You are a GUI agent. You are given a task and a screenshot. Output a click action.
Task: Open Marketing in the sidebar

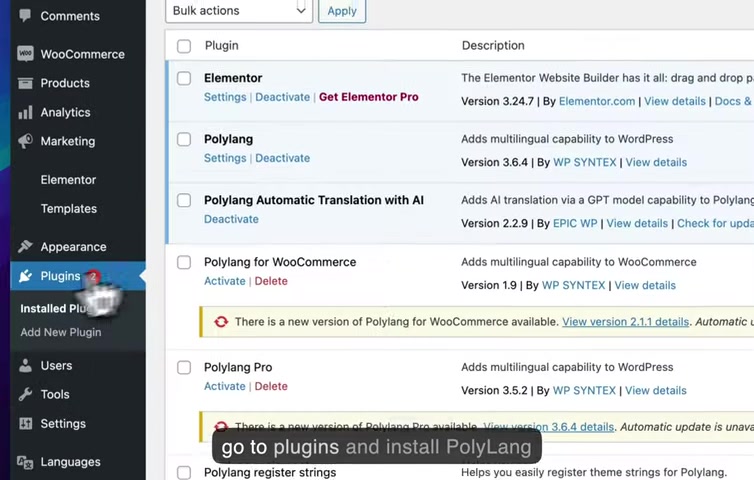click(x=68, y=141)
